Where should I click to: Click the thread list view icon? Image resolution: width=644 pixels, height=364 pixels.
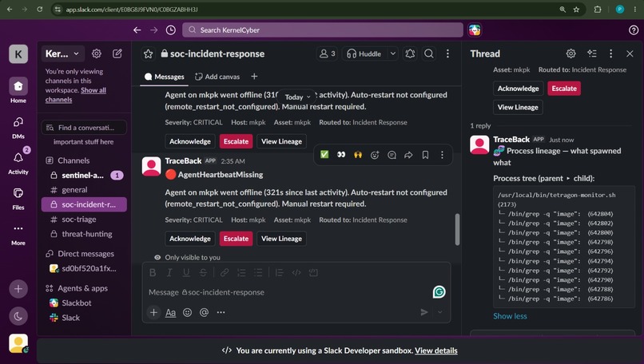tap(592, 53)
